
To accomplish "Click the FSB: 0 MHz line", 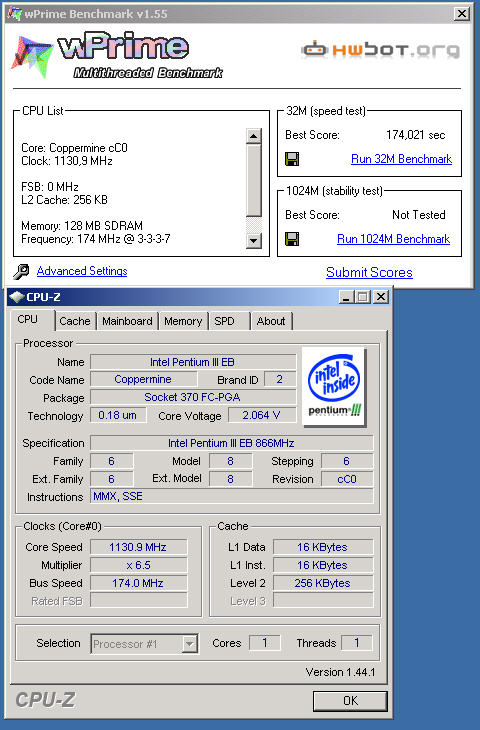I will pos(50,187).
